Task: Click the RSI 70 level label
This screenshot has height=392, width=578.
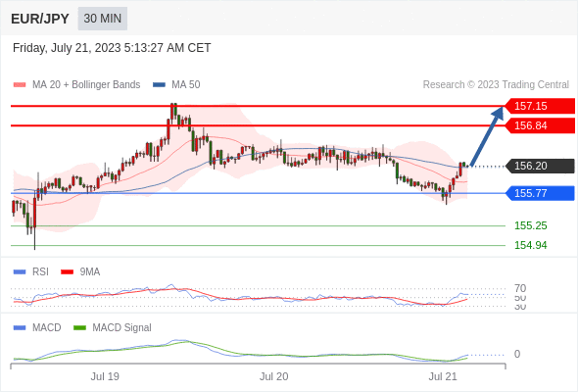Action: [x=520, y=288]
